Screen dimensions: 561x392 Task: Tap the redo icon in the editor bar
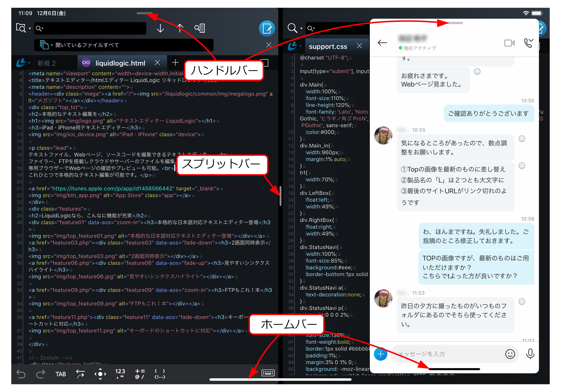click(41, 374)
